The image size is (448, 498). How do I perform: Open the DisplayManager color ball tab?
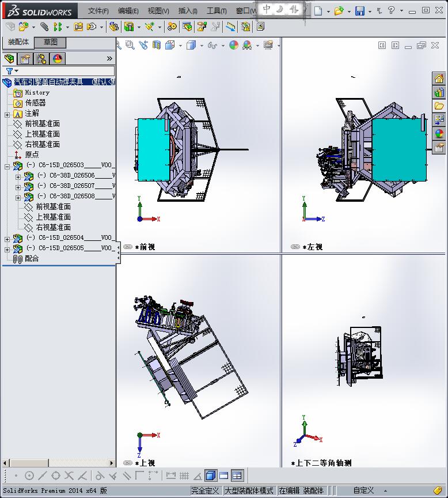click(x=58, y=58)
